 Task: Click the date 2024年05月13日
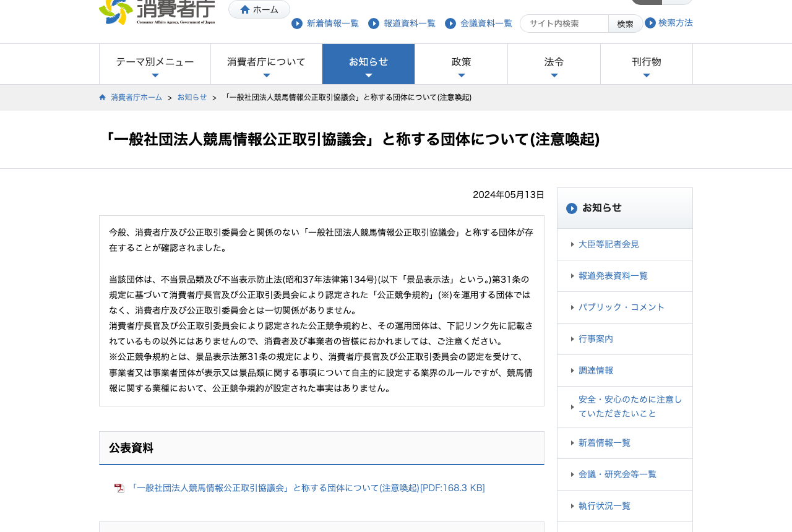509,195
